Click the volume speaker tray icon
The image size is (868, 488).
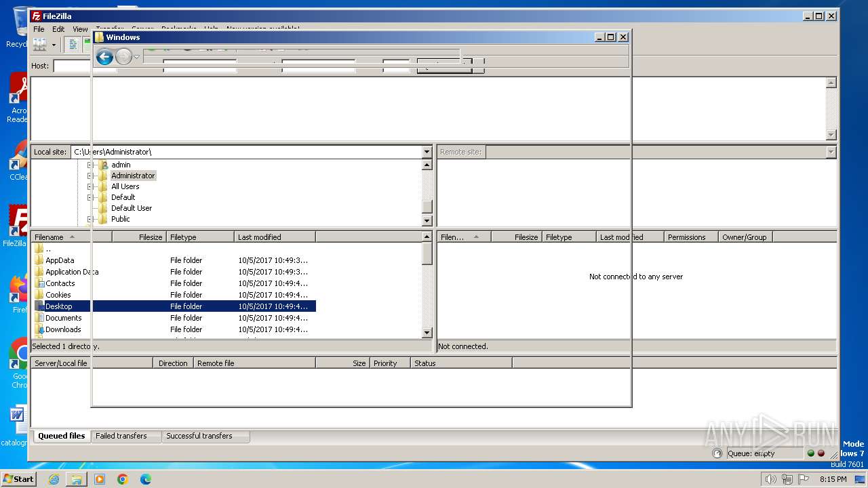coord(771,479)
